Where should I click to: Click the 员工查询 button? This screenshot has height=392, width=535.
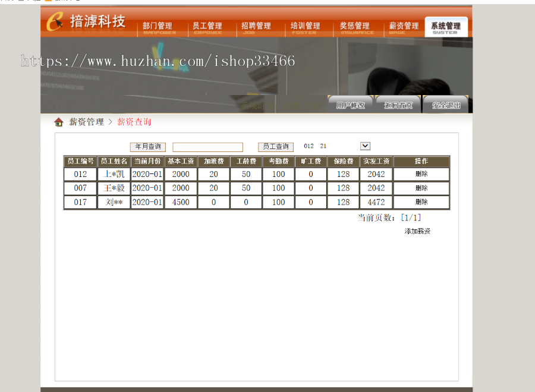pos(276,147)
